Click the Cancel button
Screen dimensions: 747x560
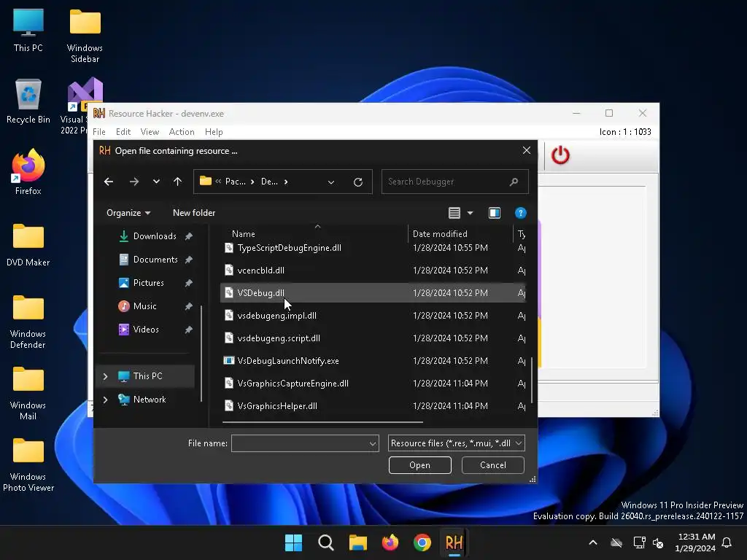click(492, 465)
